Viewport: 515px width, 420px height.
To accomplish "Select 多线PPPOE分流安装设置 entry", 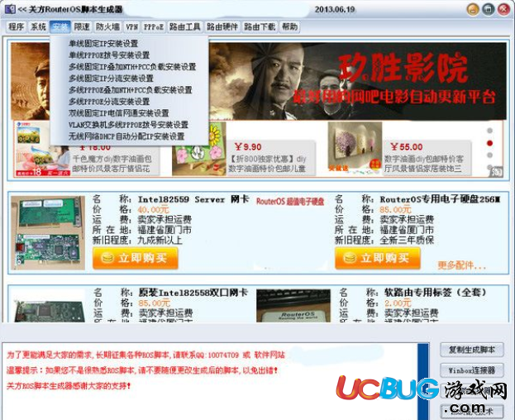I will pyautogui.click(x=109, y=102).
